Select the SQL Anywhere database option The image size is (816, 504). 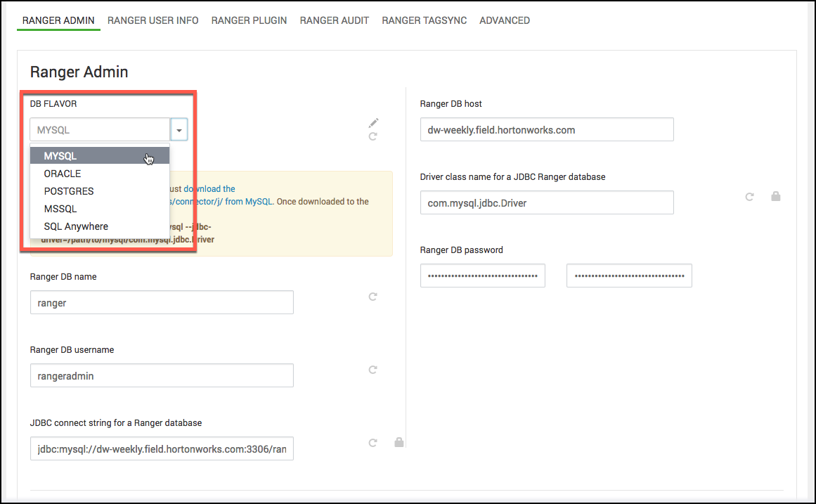76,226
